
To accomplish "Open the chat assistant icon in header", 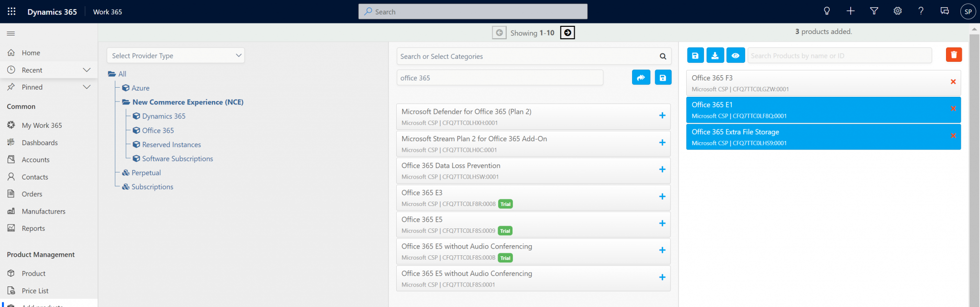I will (945, 11).
